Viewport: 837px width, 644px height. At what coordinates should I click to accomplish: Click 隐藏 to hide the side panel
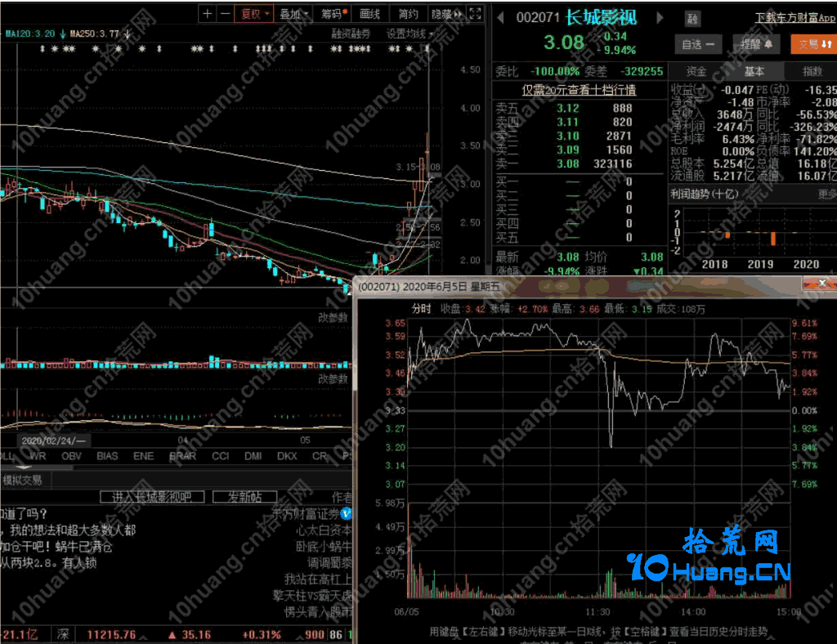click(446, 15)
